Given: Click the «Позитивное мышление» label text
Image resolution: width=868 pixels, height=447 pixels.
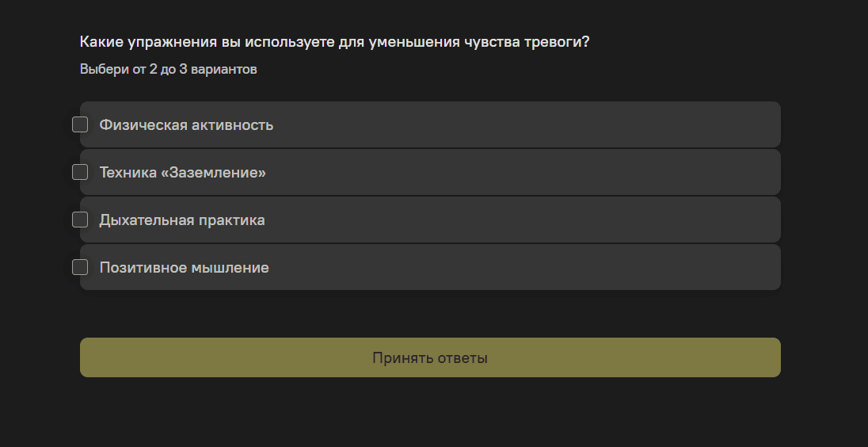Looking at the screenshot, I should coord(184,268).
